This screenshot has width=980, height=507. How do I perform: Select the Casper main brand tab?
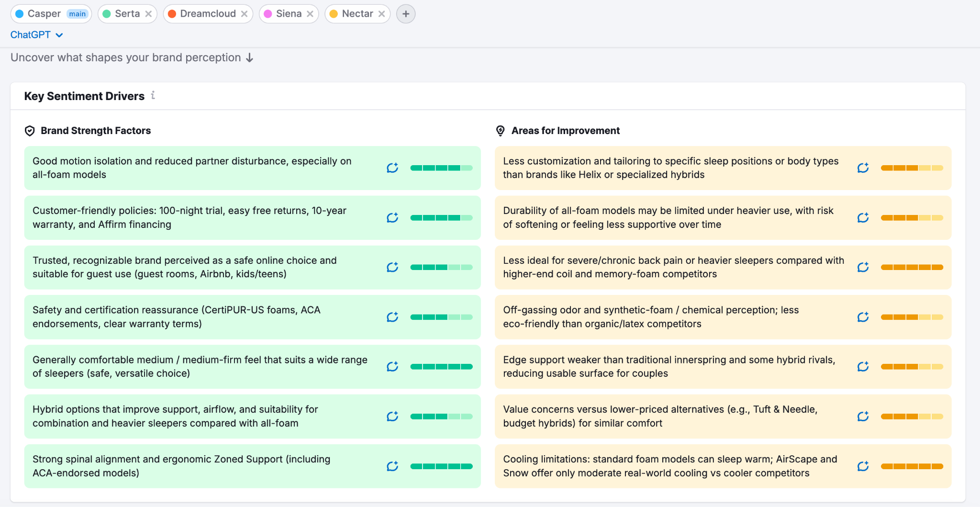[51, 14]
